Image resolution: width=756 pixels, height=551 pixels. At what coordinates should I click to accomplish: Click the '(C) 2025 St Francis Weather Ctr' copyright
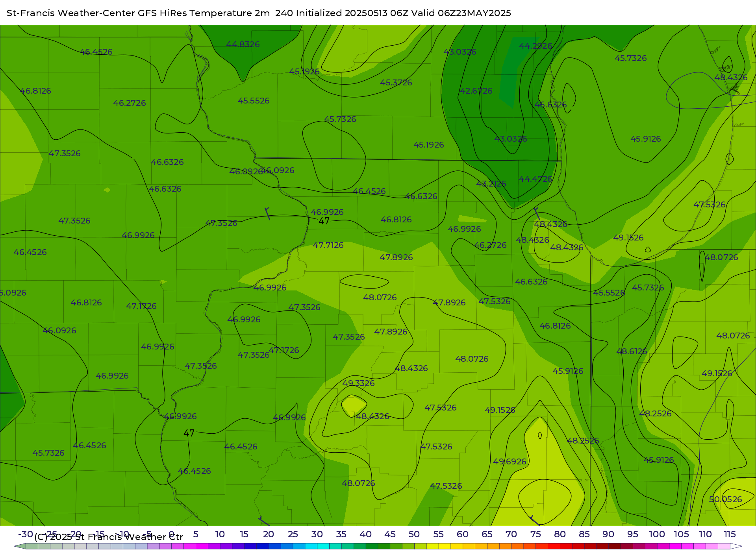109,537
